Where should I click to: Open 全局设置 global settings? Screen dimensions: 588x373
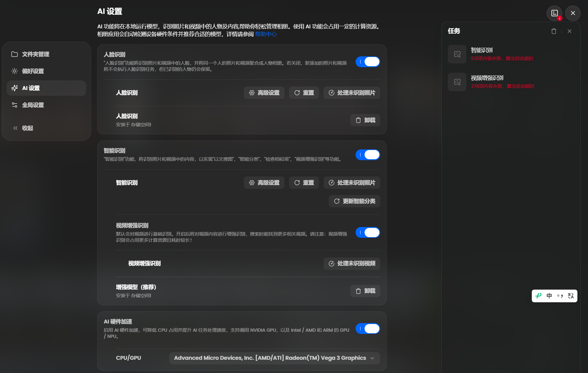pos(46,105)
